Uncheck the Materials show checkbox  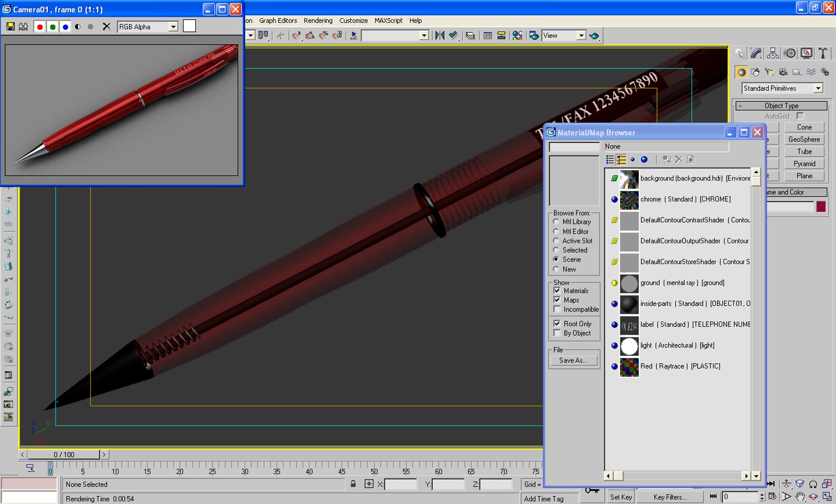(x=557, y=290)
